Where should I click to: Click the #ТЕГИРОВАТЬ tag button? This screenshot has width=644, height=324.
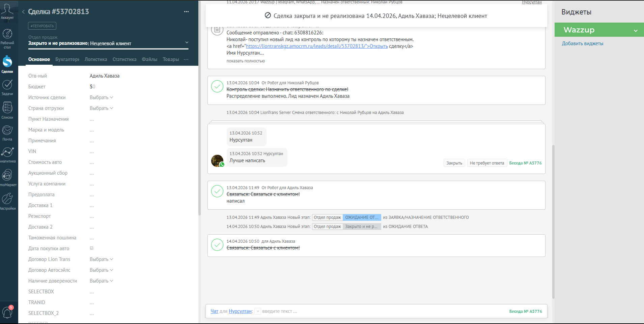(42, 26)
